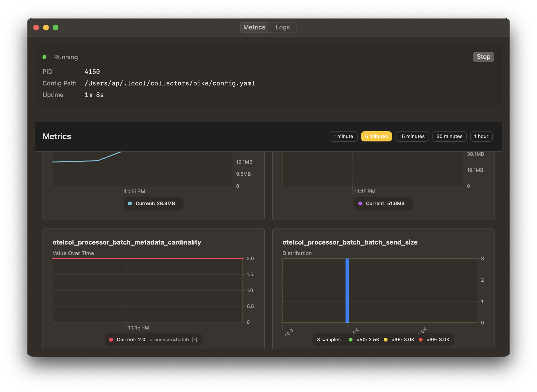Select the 1 hour range
The width and height of the screenshot is (537, 392).
point(481,136)
